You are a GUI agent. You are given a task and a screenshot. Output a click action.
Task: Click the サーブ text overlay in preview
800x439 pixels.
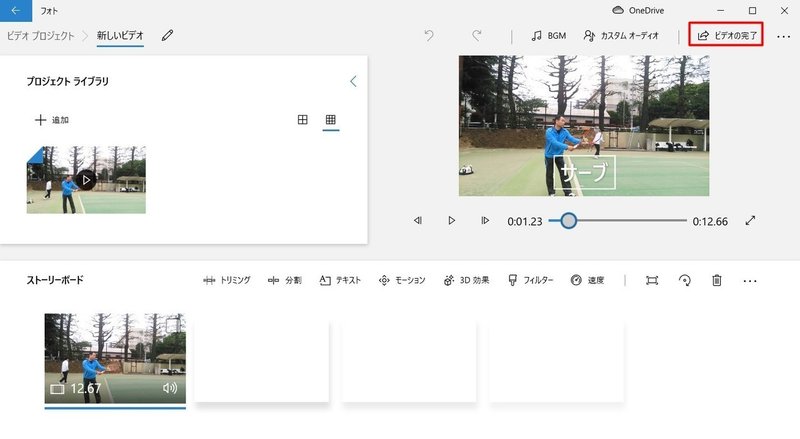(x=584, y=173)
